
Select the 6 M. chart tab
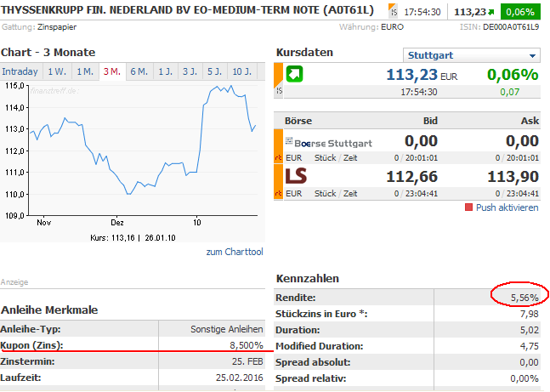(x=139, y=71)
